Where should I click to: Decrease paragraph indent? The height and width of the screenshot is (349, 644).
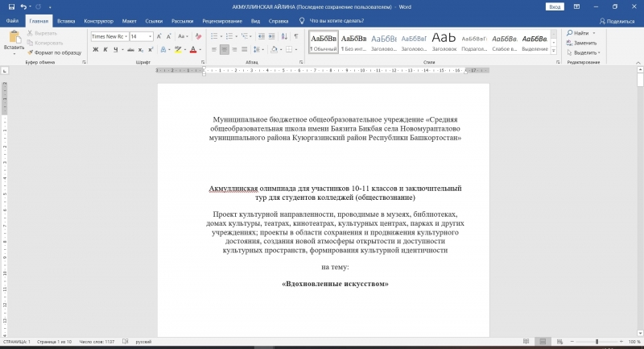pyautogui.click(x=261, y=36)
